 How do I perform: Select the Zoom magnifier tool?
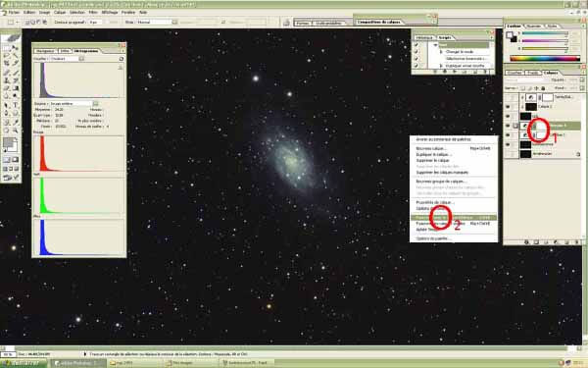[16, 131]
